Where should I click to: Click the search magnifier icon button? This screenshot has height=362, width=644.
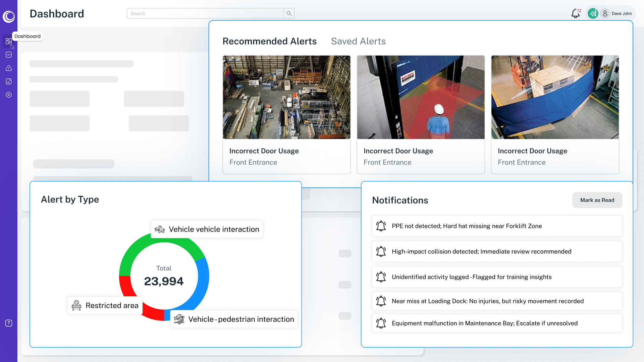tap(289, 13)
